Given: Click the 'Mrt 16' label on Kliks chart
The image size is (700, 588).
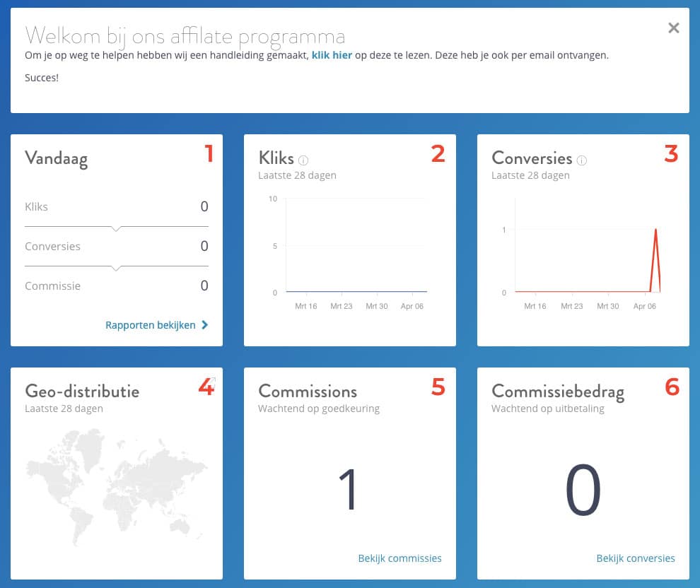Looking at the screenshot, I should 305,307.
